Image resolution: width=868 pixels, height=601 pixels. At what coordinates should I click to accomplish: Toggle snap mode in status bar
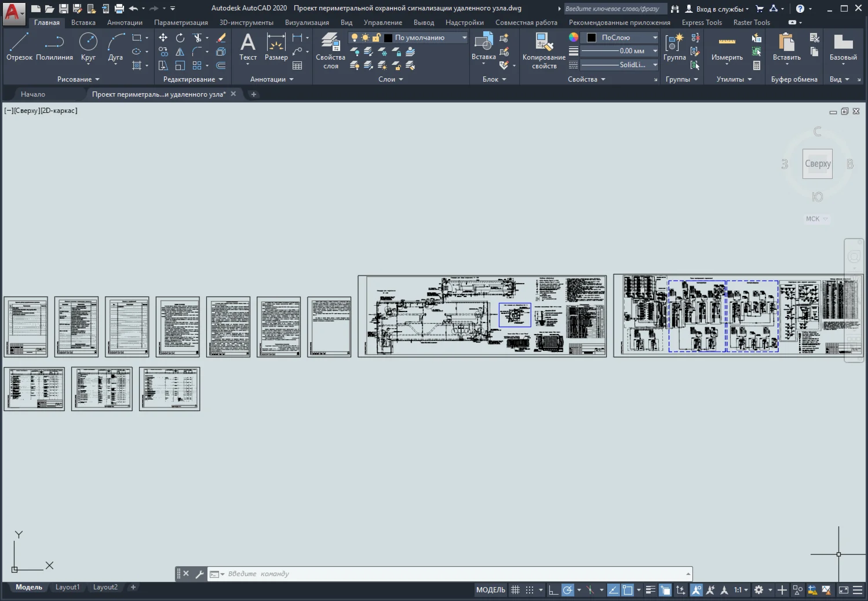[530, 590]
